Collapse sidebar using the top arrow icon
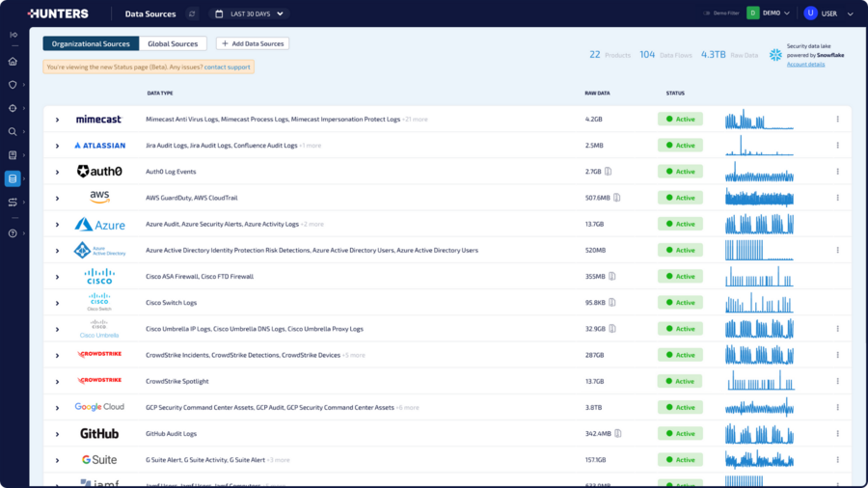 coord(13,36)
